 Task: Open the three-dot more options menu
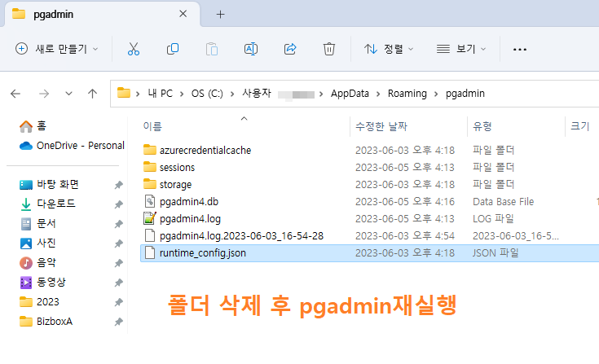coord(520,50)
